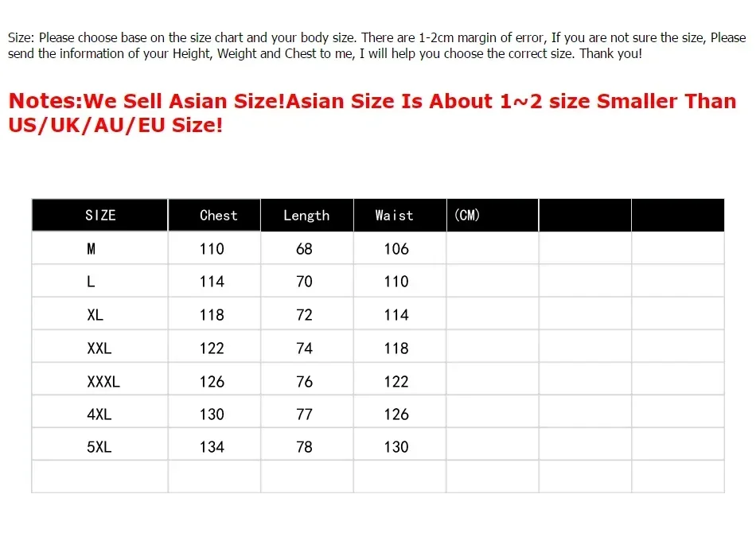Click the Length column header
The width and height of the screenshot is (756, 533).
click(306, 215)
